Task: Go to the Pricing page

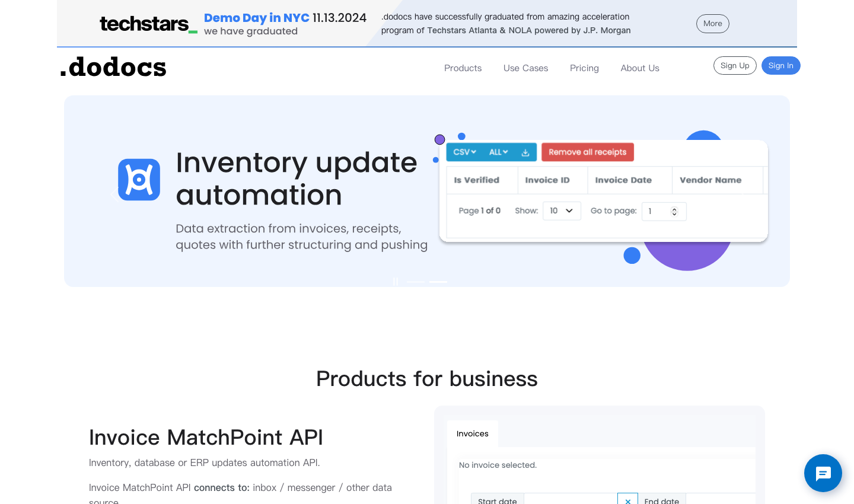Action: pyautogui.click(x=584, y=68)
